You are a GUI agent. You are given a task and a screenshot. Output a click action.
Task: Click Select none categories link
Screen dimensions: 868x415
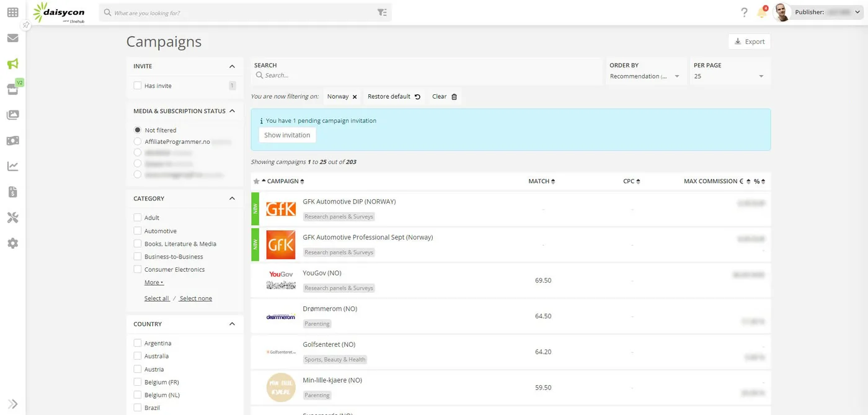coord(195,298)
